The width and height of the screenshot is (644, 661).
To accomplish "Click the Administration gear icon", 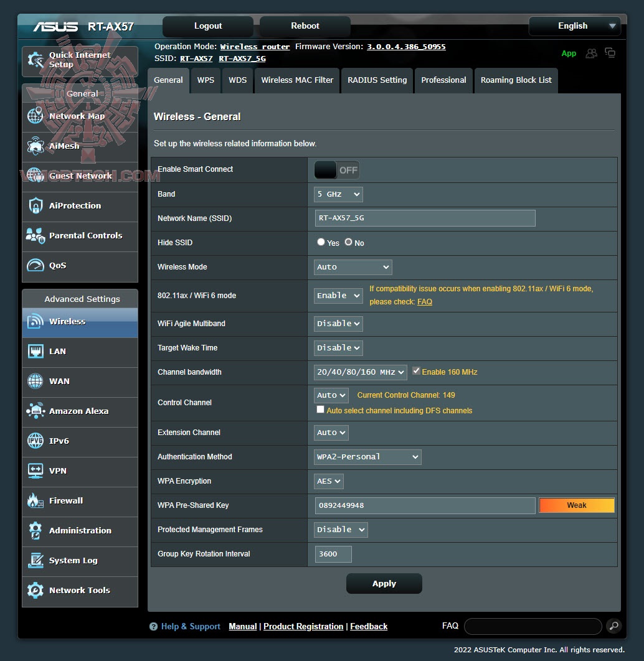I will tap(36, 531).
